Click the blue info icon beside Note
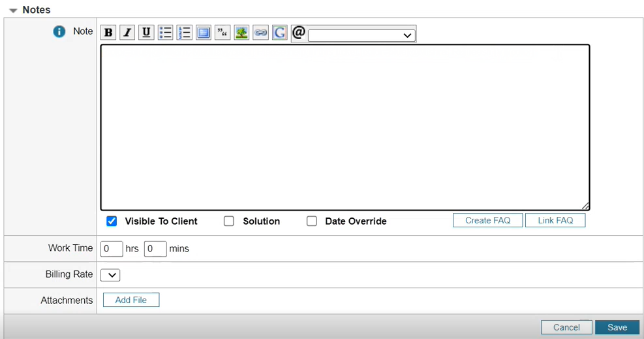This screenshot has height=339, width=644. 59,31
